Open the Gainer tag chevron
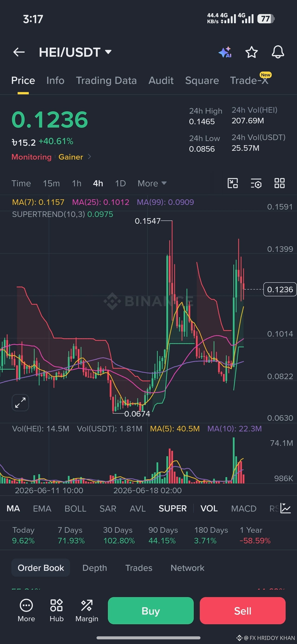297x644 pixels. pyautogui.click(x=89, y=157)
